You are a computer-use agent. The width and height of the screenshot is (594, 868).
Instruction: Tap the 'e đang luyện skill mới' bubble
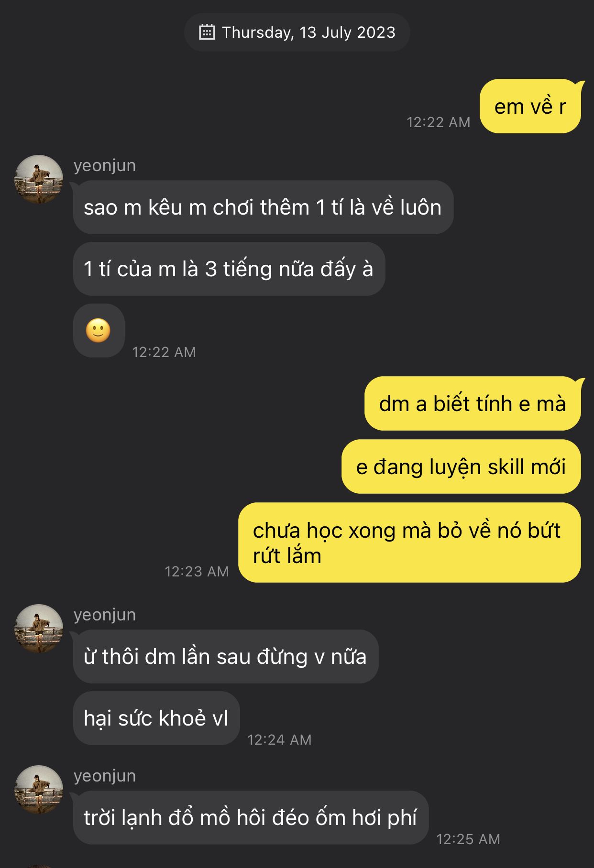point(461,467)
